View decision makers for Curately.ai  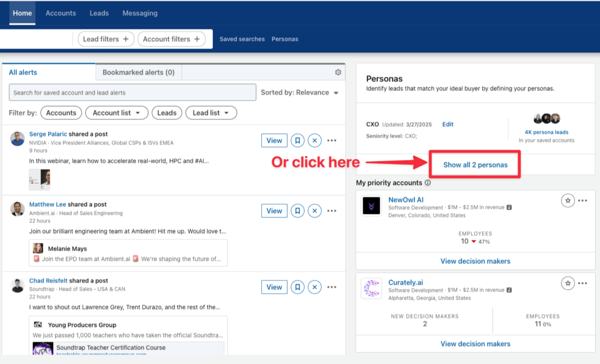[475, 344]
